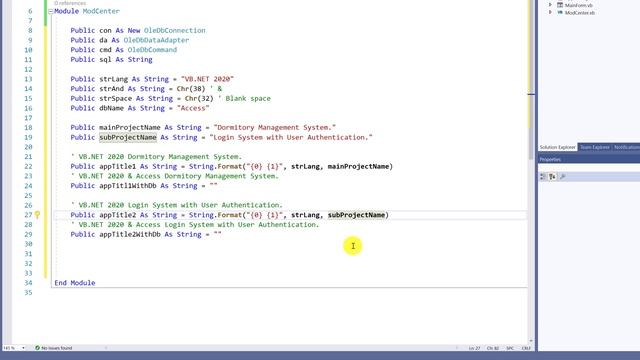Click the SPC indicator in status bar
Image resolution: width=640 pixels, height=360 pixels.
(x=510, y=348)
